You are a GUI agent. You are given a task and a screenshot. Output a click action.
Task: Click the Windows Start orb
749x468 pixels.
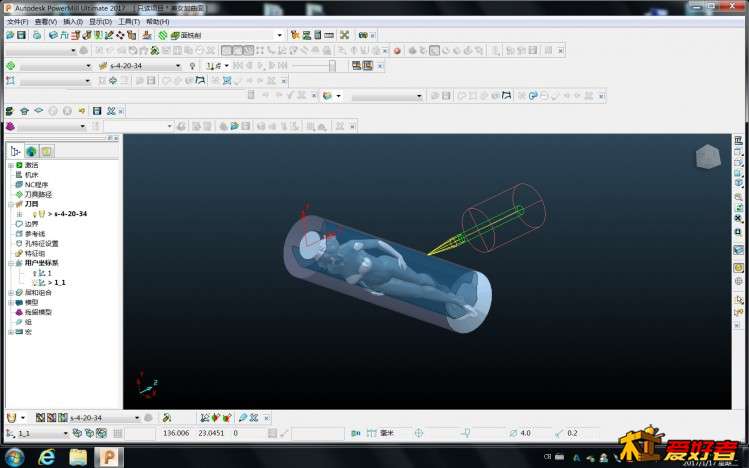tap(15, 457)
